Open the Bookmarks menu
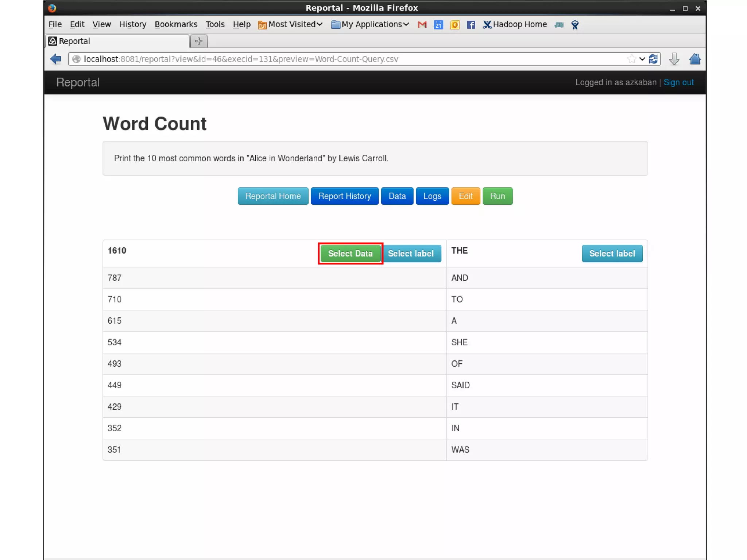This screenshot has width=747, height=560. (x=176, y=24)
